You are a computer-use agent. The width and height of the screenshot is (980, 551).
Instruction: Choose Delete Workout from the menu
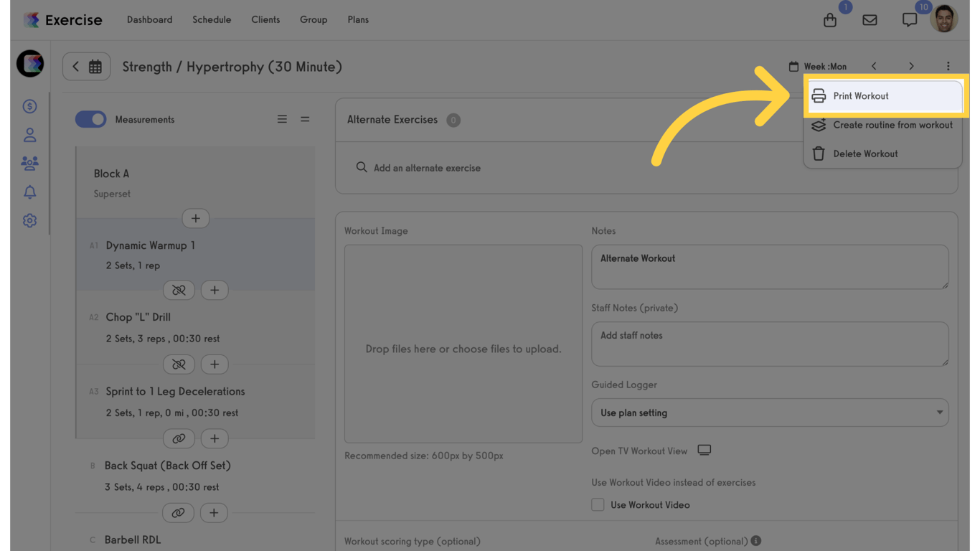883,154
